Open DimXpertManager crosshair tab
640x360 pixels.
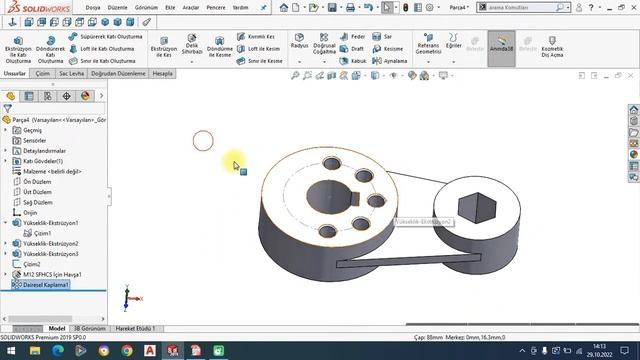click(67, 96)
